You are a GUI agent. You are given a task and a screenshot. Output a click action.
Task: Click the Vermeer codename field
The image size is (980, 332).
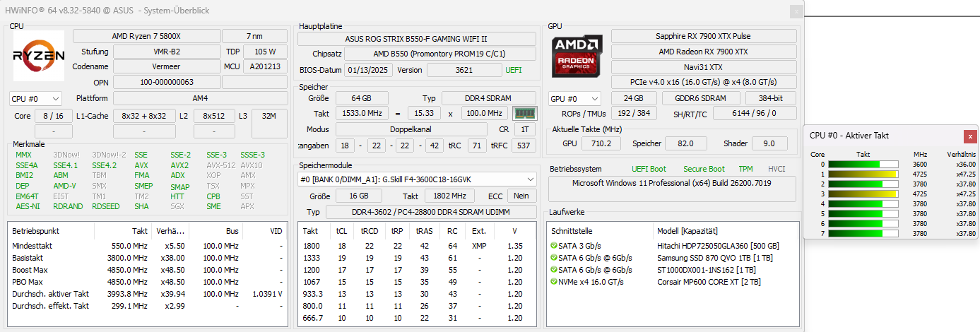point(167,66)
